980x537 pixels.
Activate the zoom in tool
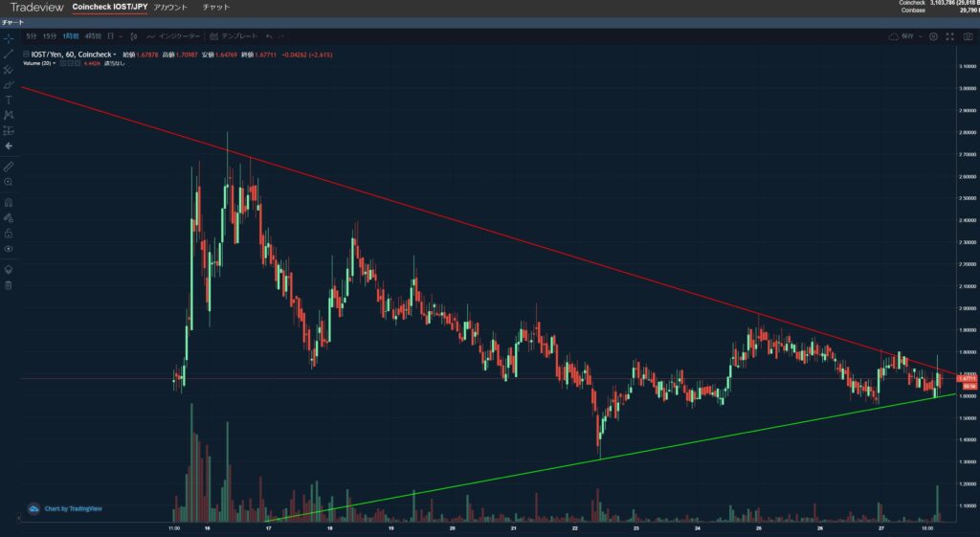click(x=8, y=182)
